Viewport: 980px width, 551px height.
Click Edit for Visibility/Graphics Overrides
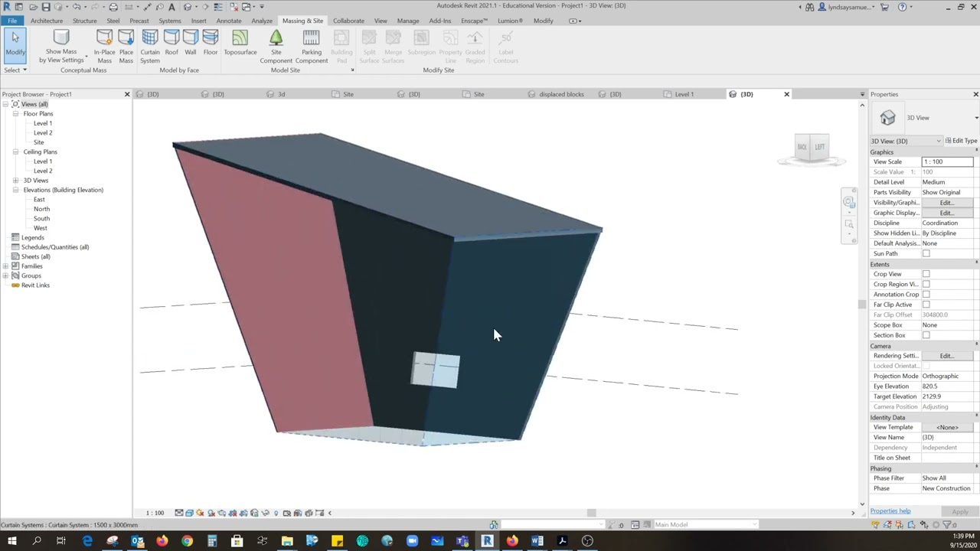[947, 203]
